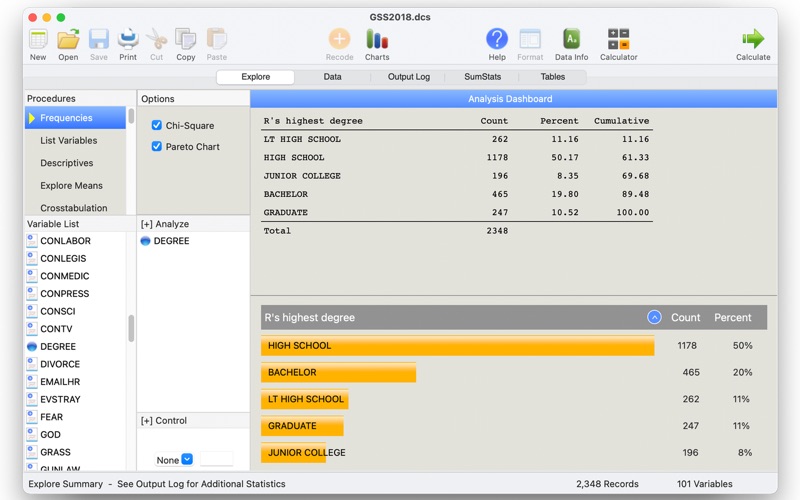The height and width of the screenshot is (500, 800).
Task: Run analysis with the Calculate arrow
Action: [753, 39]
